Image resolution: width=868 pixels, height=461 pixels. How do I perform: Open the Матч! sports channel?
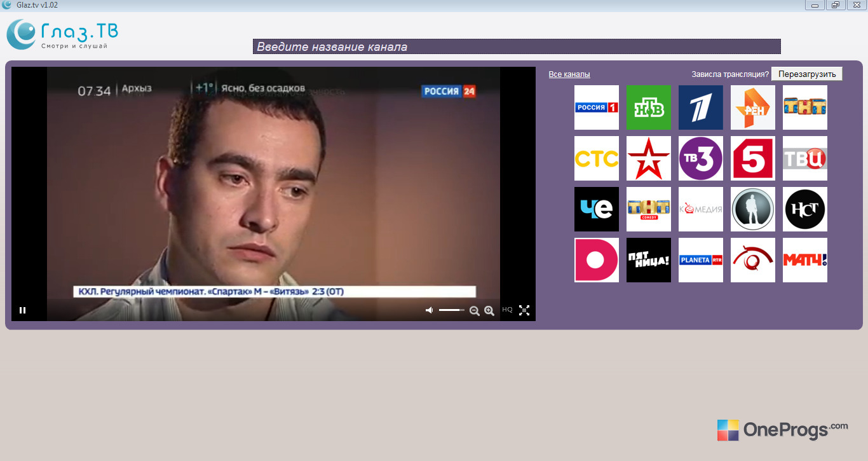[804, 260]
